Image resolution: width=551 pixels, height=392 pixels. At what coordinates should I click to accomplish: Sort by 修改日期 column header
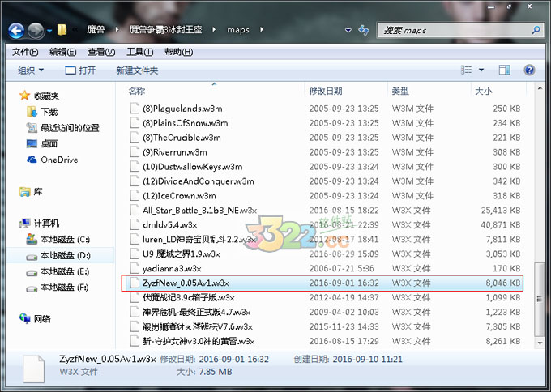point(326,92)
